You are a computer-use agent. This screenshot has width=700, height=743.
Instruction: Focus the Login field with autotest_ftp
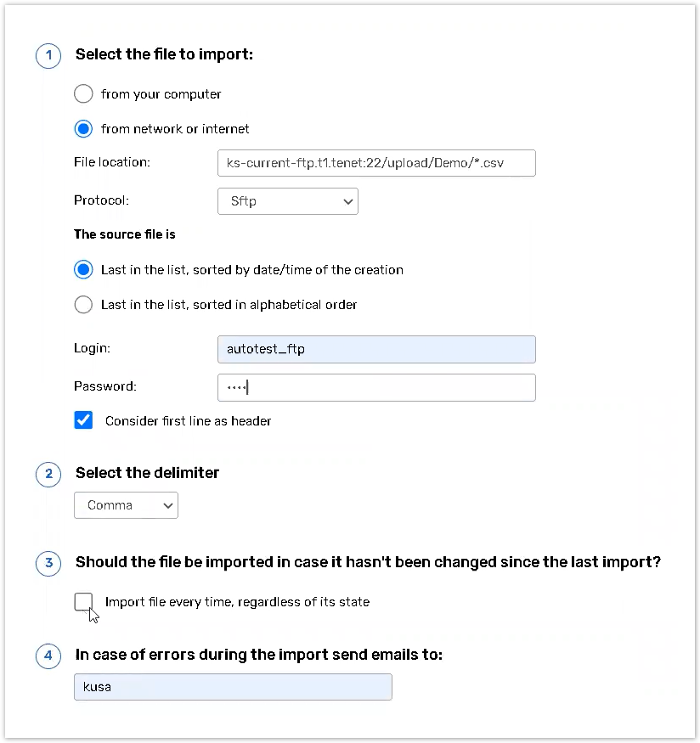tap(376, 349)
